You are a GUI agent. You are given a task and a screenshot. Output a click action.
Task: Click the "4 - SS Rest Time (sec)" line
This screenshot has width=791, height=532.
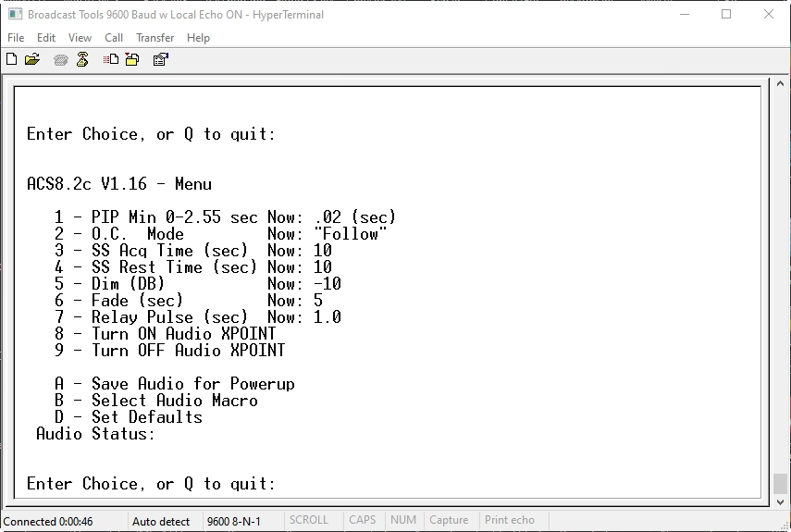pos(193,266)
